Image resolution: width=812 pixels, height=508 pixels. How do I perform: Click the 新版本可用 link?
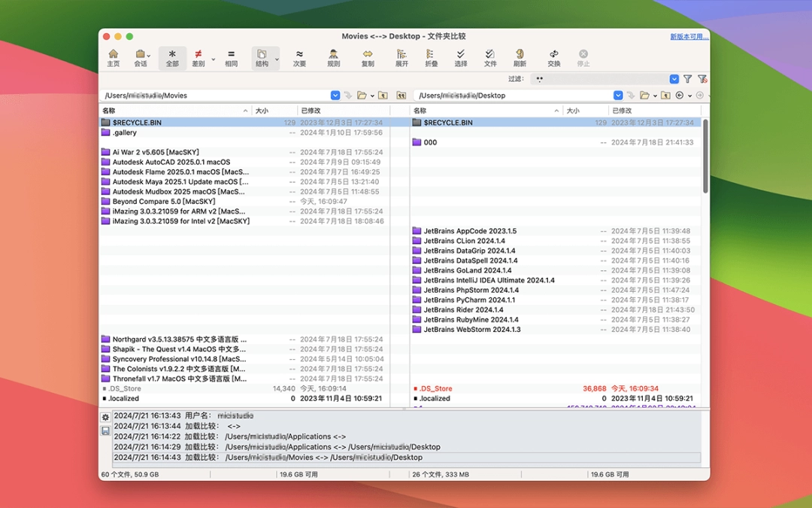click(688, 37)
